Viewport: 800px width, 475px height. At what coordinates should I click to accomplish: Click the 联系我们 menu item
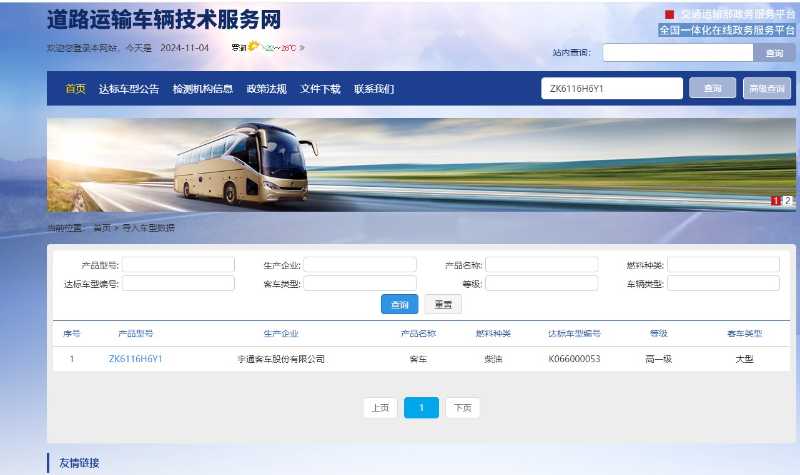point(374,89)
